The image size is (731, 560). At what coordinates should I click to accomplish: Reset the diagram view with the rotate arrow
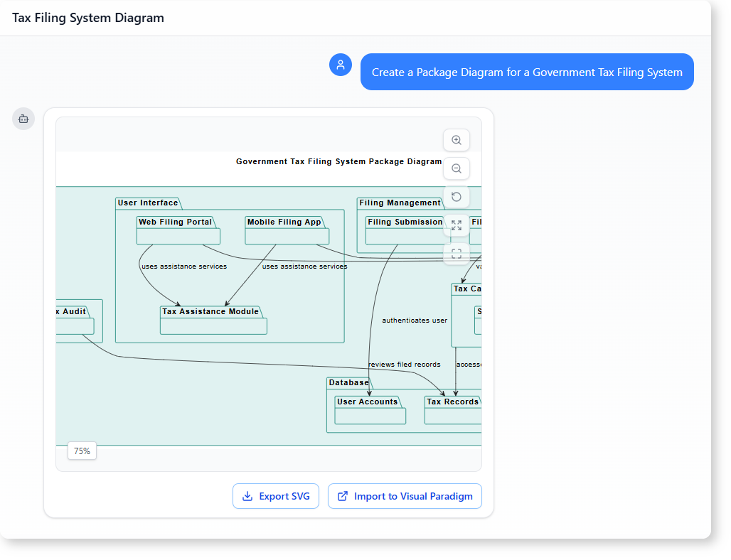point(457,197)
